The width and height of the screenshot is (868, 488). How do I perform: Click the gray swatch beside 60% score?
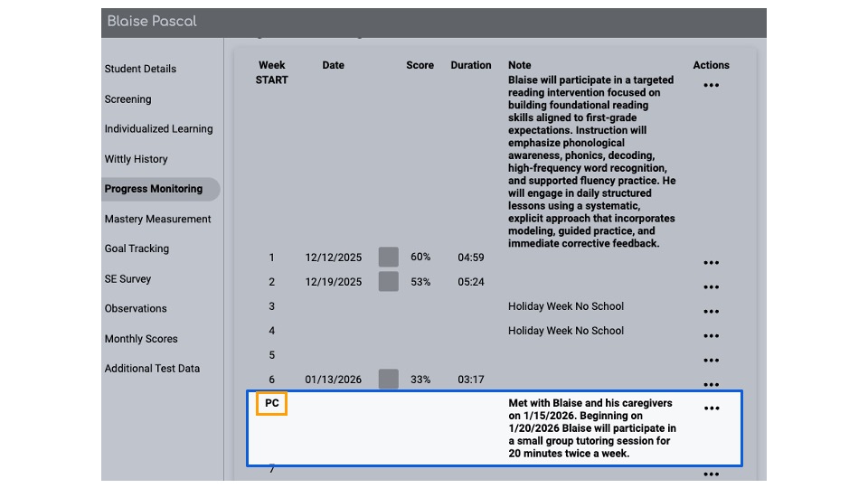point(389,258)
